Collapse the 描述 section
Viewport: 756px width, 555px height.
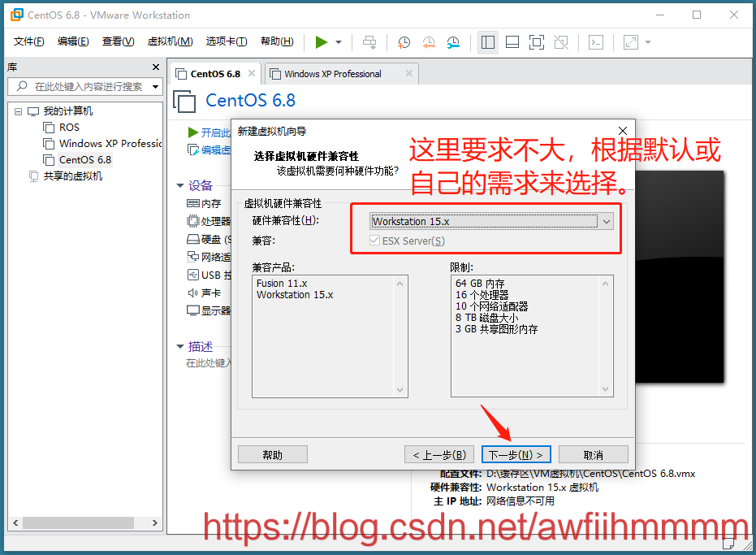pyautogui.click(x=180, y=346)
